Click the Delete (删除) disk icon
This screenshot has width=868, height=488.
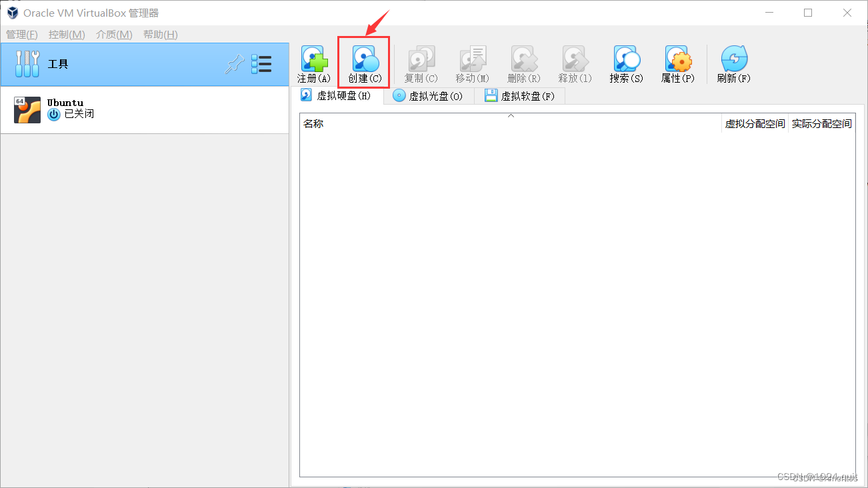524,59
